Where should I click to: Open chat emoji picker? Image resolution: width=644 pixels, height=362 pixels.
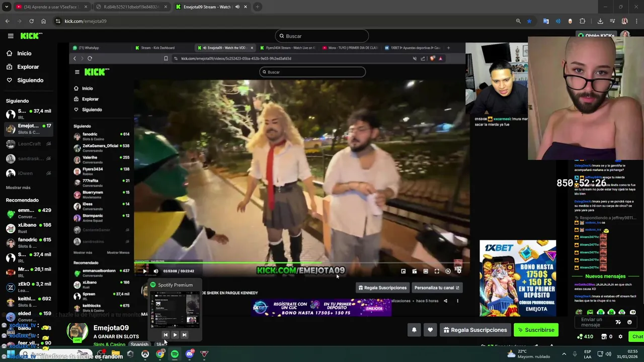pyautogui.click(x=629, y=322)
